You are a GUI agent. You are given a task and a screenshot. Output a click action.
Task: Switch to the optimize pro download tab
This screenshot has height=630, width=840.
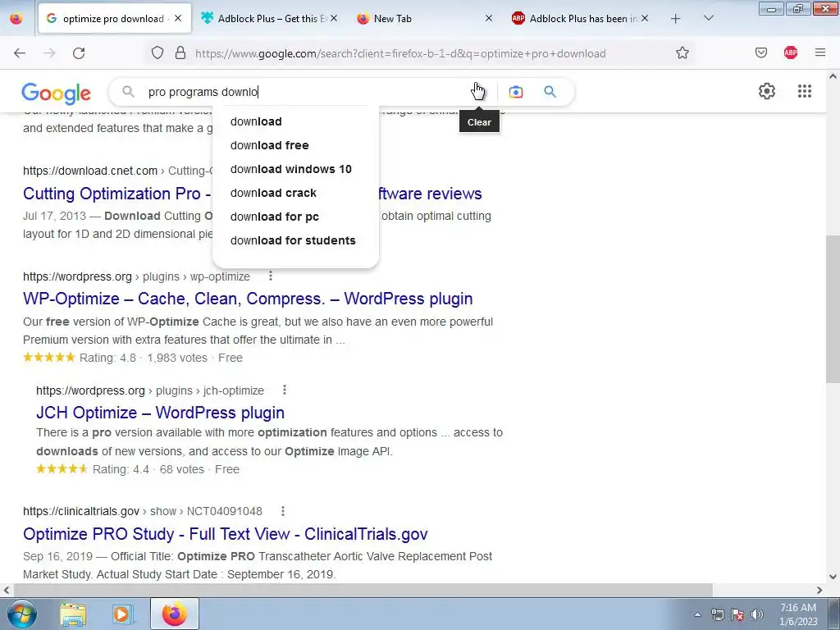click(115, 19)
